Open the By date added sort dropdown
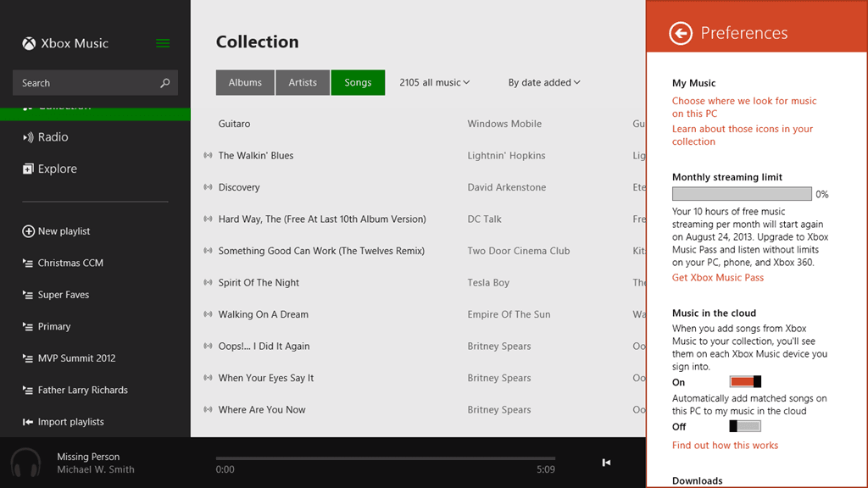Viewport: 868px width, 488px height. point(544,83)
